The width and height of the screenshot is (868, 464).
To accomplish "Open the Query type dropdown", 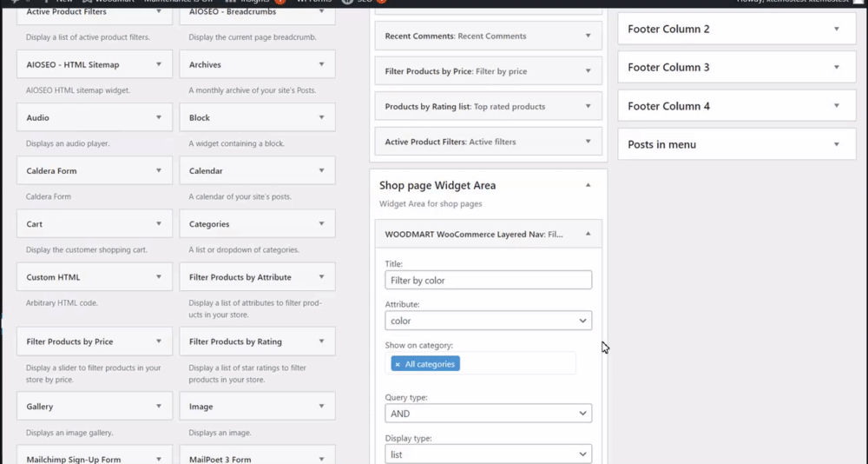I will point(488,414).
